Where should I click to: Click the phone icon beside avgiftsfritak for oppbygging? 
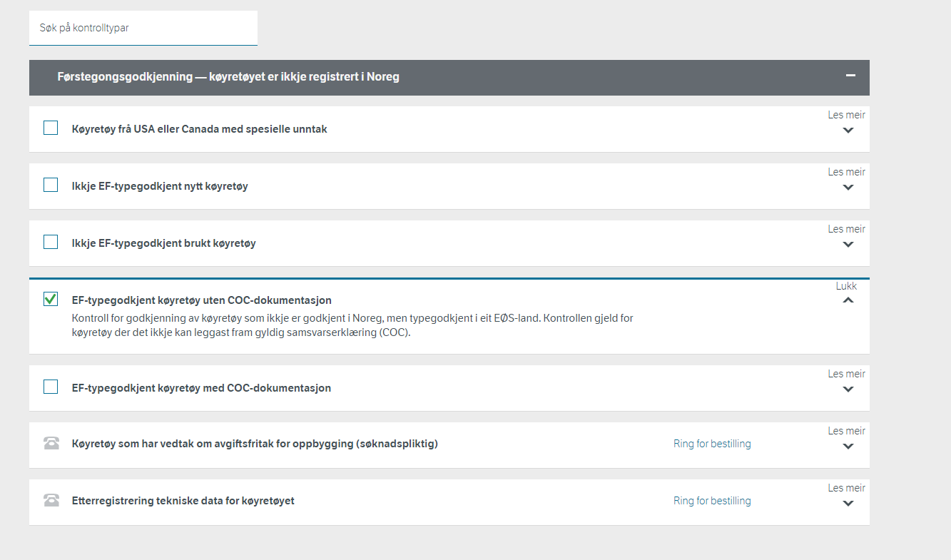tap(51, 444)
